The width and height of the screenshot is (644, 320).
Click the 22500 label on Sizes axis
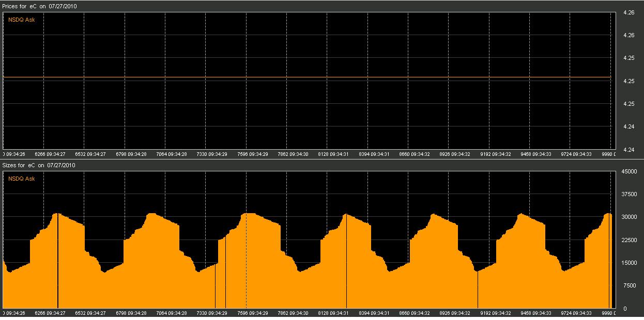pos(628,240)
